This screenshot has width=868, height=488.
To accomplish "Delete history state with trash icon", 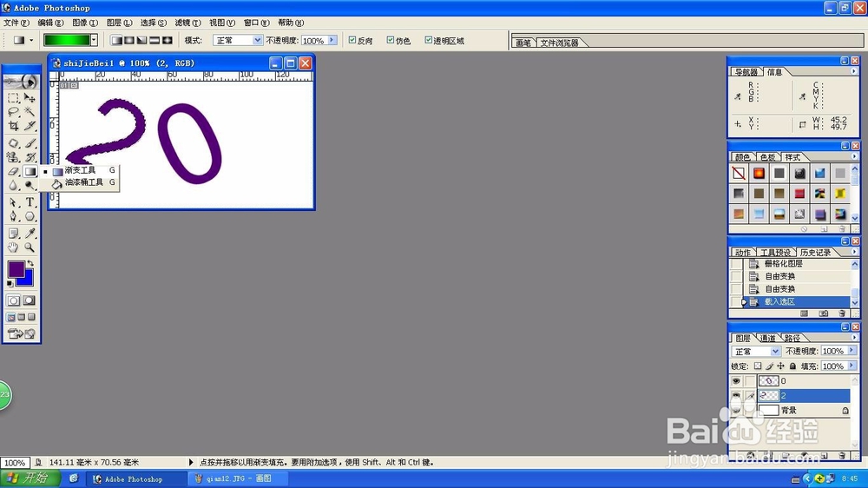I will pos(842,313).
